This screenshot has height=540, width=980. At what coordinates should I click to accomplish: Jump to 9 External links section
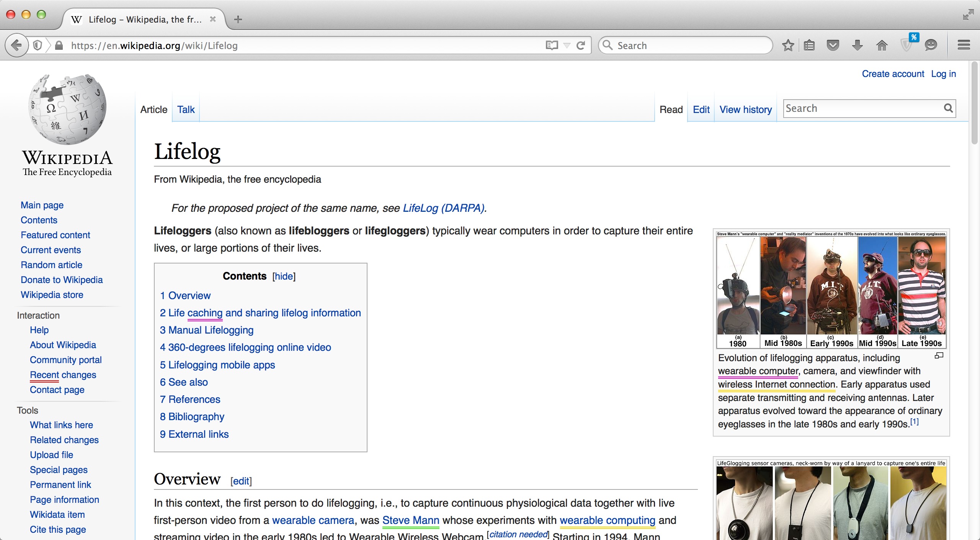pos(194,434)
